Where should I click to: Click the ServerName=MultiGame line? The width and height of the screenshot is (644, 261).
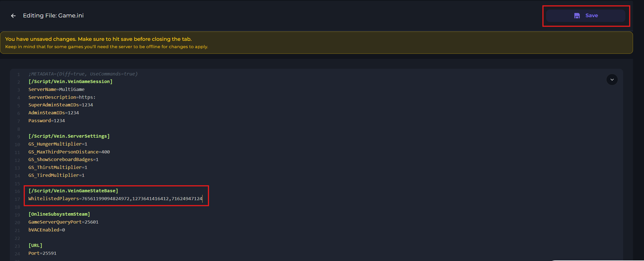click(x=56, y=90)
